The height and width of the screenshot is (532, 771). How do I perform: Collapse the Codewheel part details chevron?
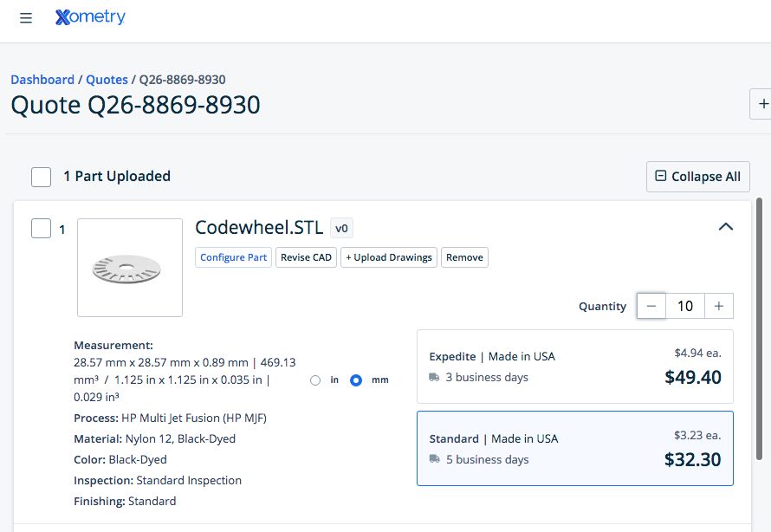[x=726, y=227]
